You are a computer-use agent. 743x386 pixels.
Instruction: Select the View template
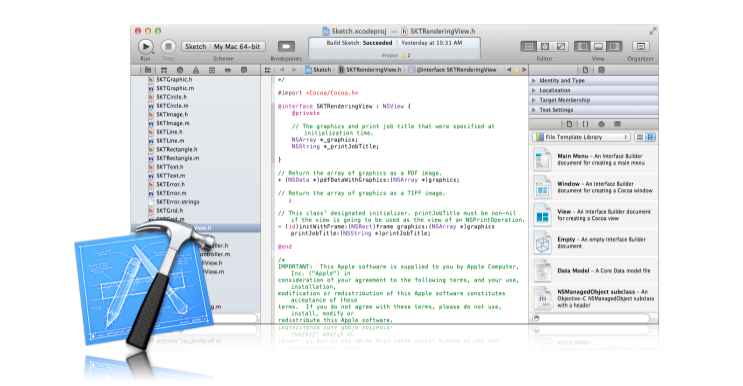click(593, 215)
